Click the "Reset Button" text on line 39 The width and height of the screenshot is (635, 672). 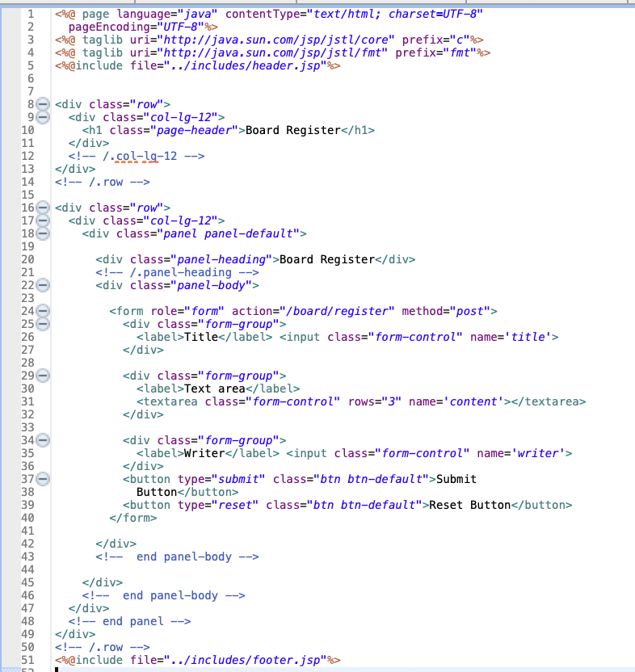[470, 505]
